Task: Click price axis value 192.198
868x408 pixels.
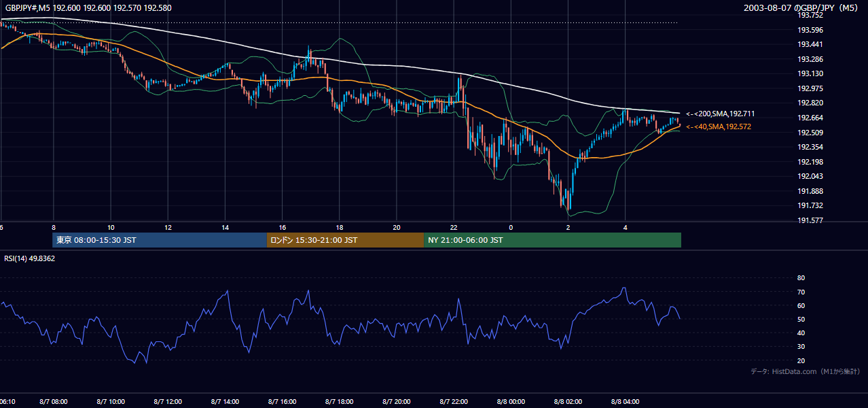Action: (810, 162)
